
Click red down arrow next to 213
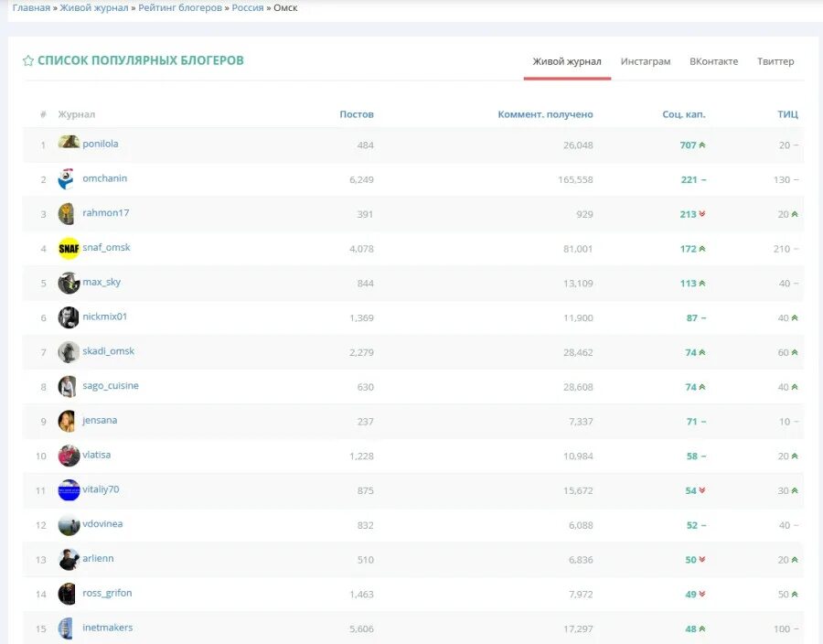coord(702,214)
